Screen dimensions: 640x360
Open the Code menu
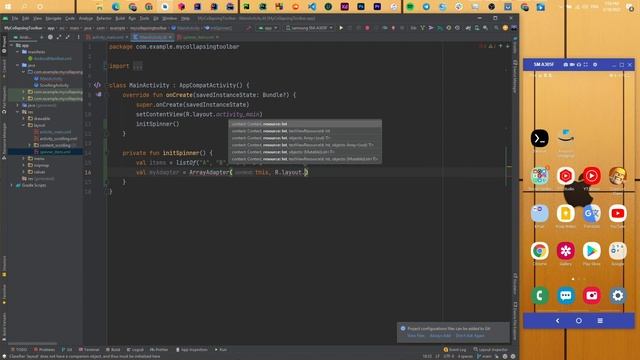(x=70, y=18)
